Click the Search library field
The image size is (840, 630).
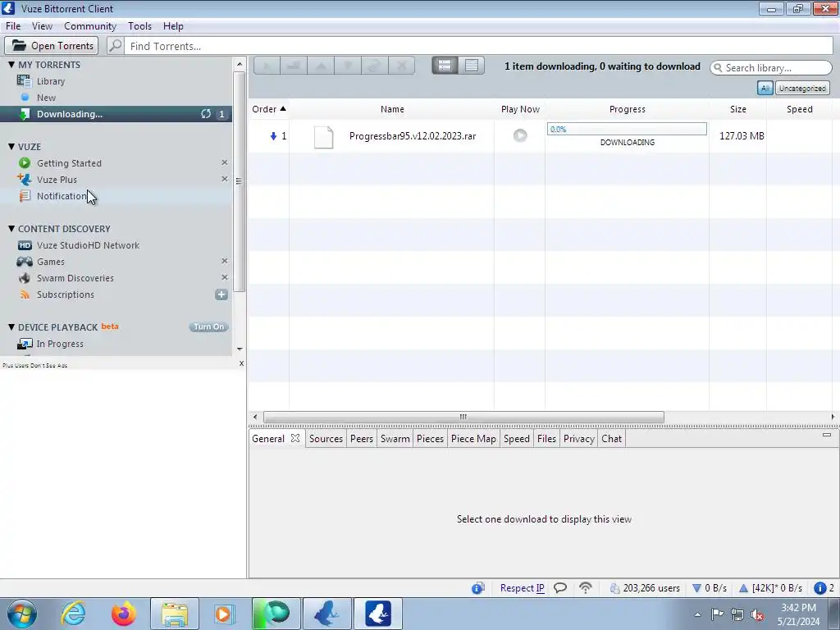pyautogui.click(x=771, y=68)
